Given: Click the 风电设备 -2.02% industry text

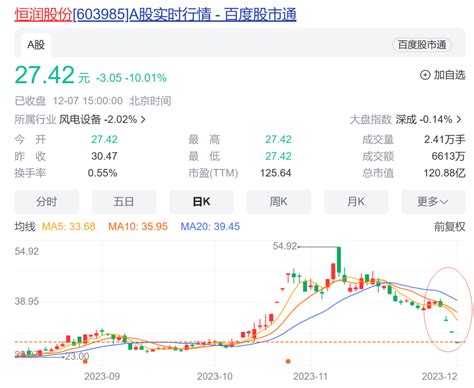Looking at the screenshot, I should coord(98,119).
